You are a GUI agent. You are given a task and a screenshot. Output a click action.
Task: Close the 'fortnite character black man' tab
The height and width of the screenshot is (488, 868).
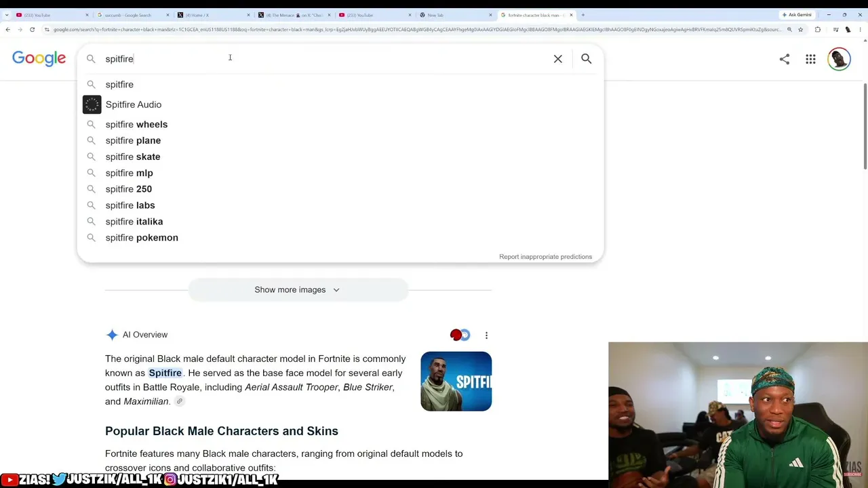[571, 15]
